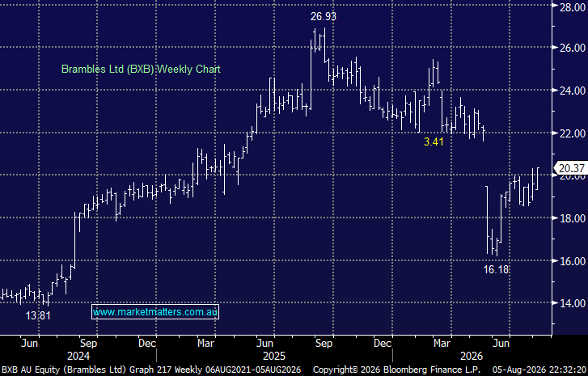Click the Dec label after Sep 2024
Screen dimensions: 588x376
coord(147,343)
